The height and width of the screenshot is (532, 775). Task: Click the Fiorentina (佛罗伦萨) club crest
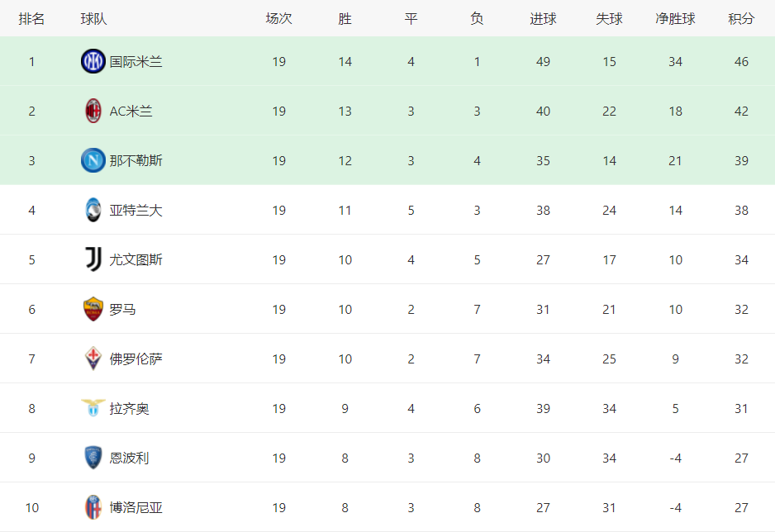(x=93, y=359)
